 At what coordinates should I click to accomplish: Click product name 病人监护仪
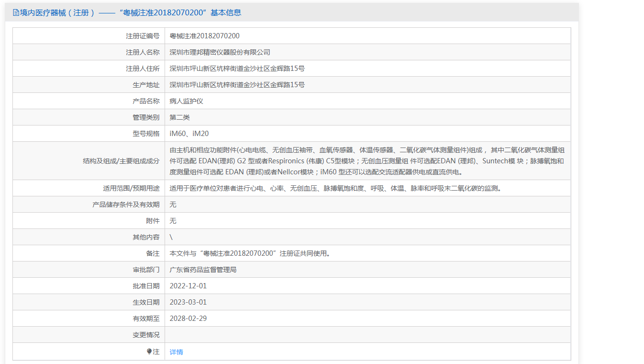point(187,101)
